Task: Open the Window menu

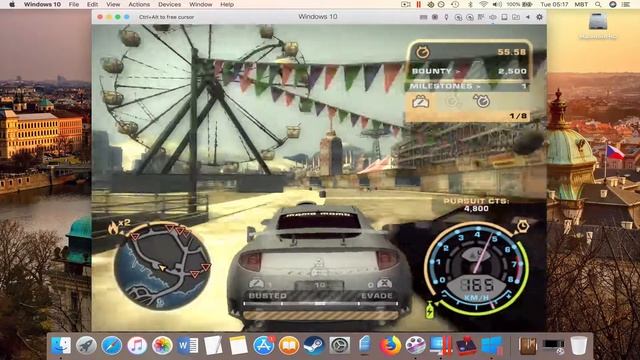Action: click(200, 4)
